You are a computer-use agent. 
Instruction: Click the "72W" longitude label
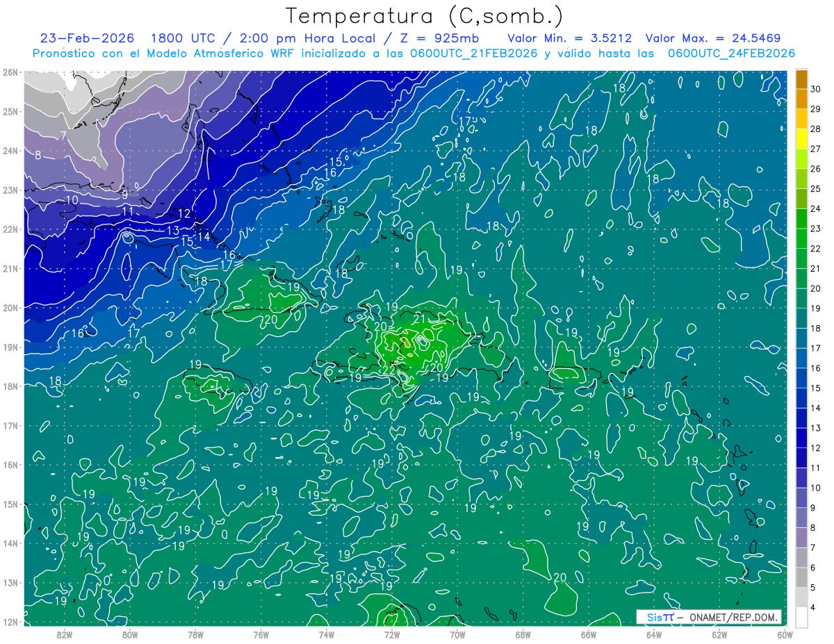click(392, 634)
